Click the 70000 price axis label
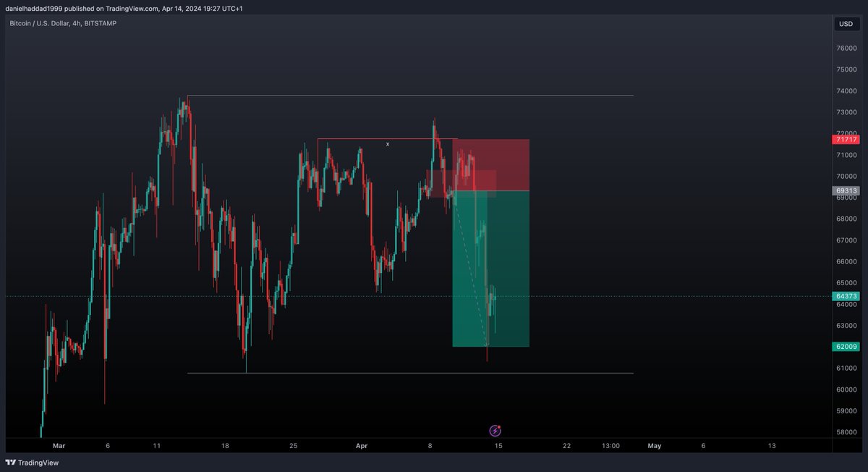The height and width of the screenshot is (472, 868). point(847,176)
